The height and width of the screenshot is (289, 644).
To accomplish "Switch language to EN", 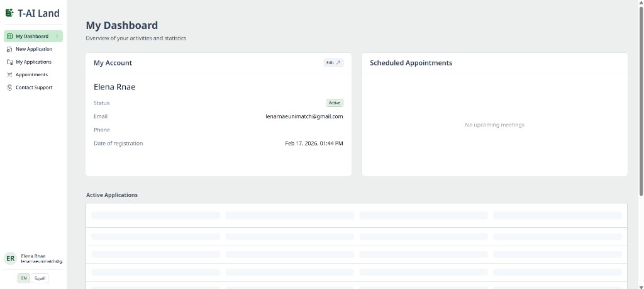I will click(24, 278).
